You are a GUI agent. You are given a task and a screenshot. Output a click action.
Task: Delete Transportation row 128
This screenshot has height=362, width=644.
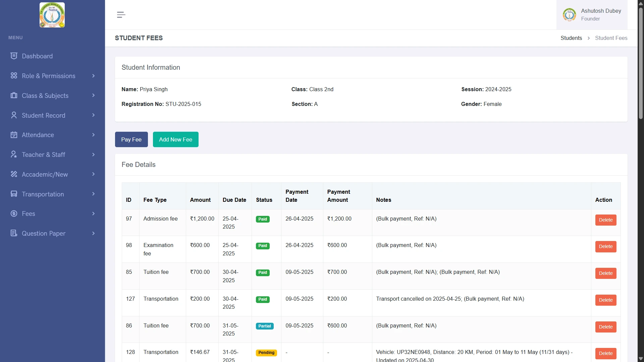click(x=605, y=353)
